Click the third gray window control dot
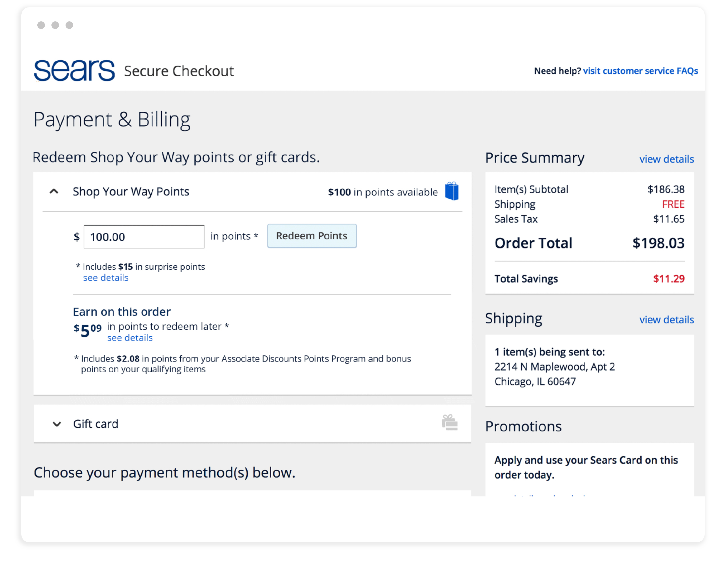 pos(69,25)
